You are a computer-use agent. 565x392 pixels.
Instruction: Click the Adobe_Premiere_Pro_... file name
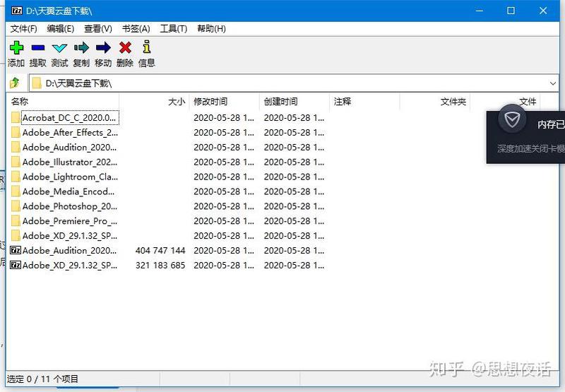[x=69, y=221]
